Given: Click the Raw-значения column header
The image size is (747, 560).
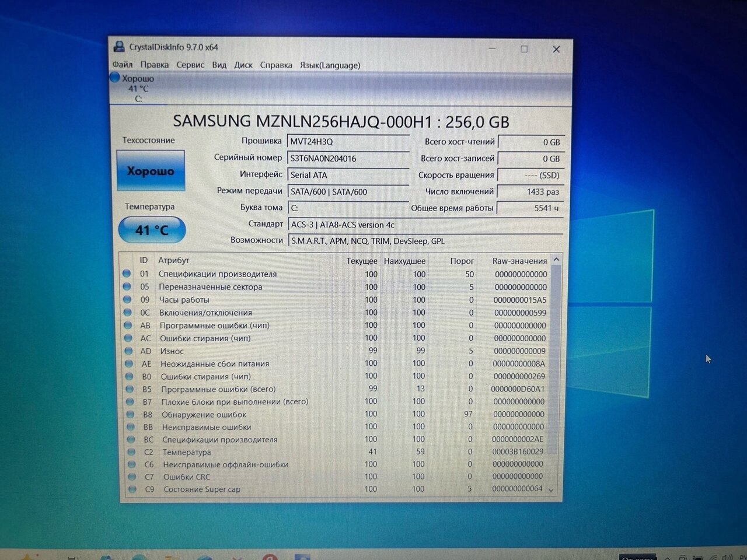Looking at the screenshot, I should (x=519, y=261).
